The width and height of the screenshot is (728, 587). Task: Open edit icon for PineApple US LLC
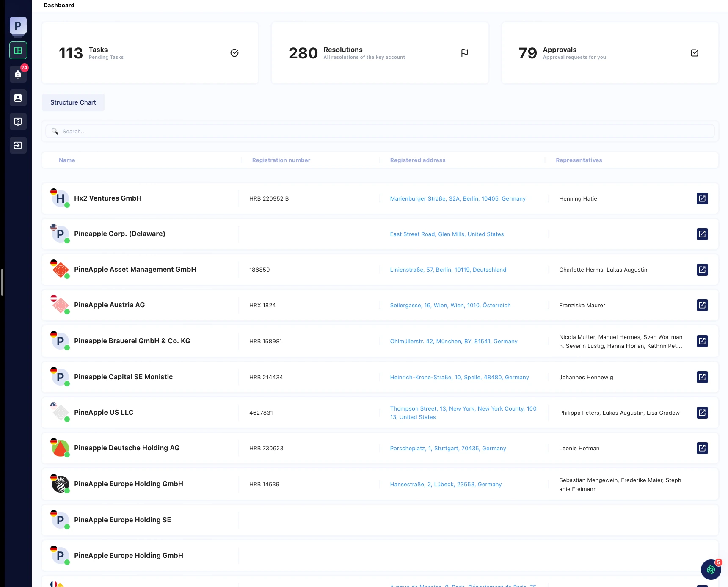(702, 413)
